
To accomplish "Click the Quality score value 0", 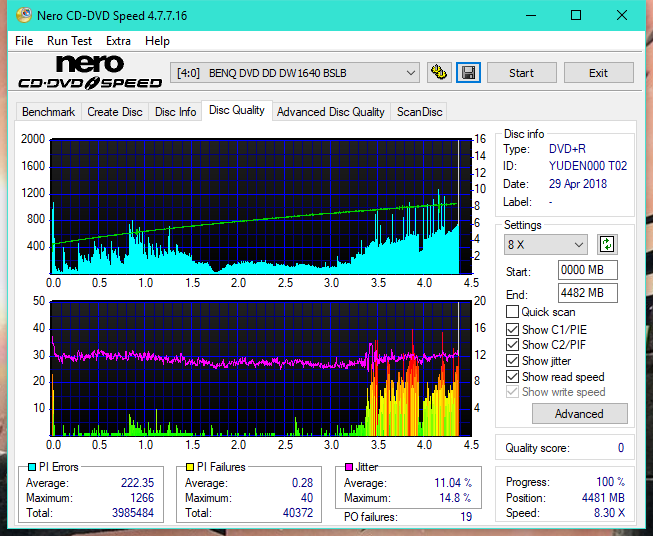I will (x=621, y=448).
